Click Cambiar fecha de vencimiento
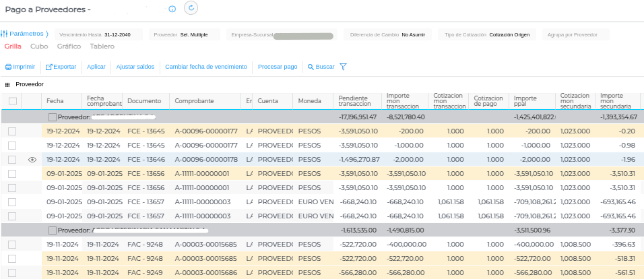Screen dimensions: 644x279 [205, 67]
